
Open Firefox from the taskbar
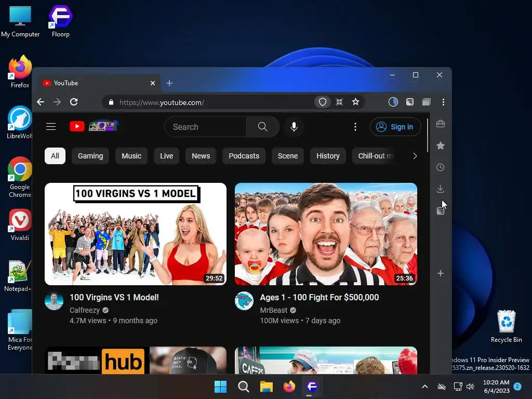coord(289,387)
